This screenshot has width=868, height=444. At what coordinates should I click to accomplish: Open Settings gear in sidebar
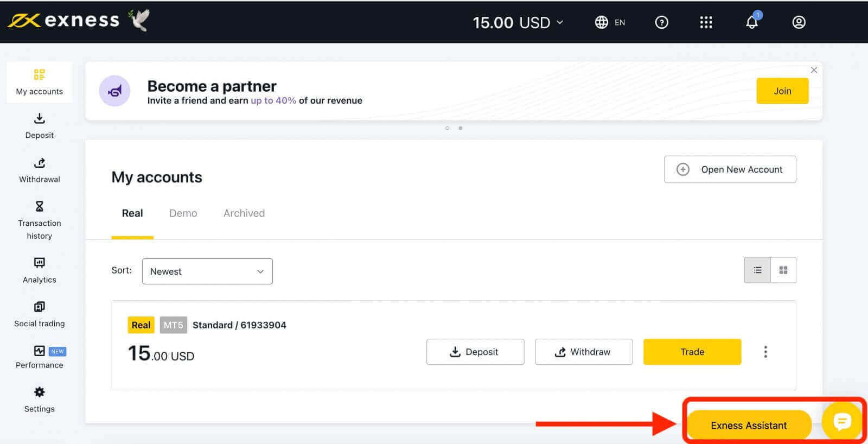[x=40, y=399]
